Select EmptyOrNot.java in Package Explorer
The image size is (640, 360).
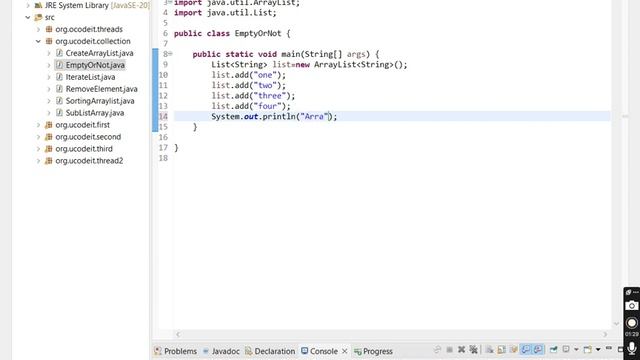[95, 65]
